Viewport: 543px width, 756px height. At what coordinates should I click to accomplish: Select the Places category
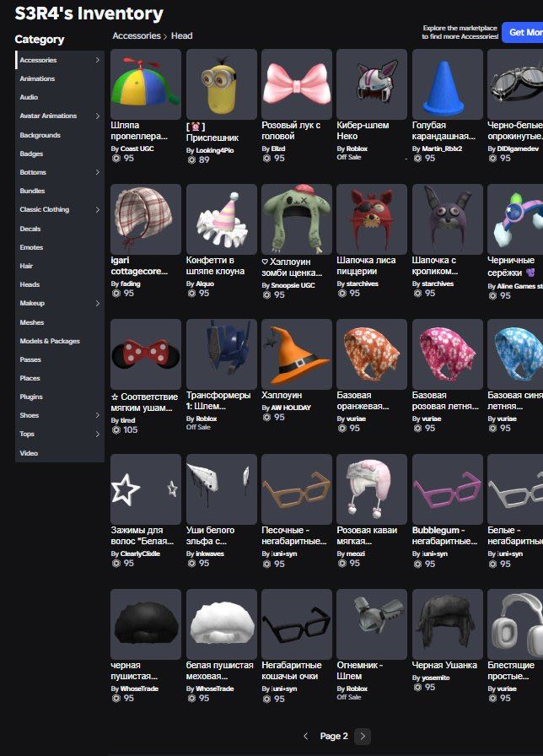pos(30,378)
